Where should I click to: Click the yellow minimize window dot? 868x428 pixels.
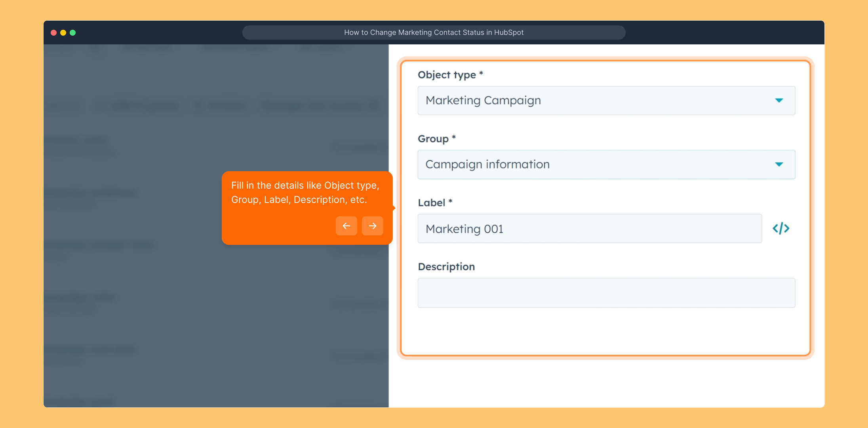click(x=63, y=32)
